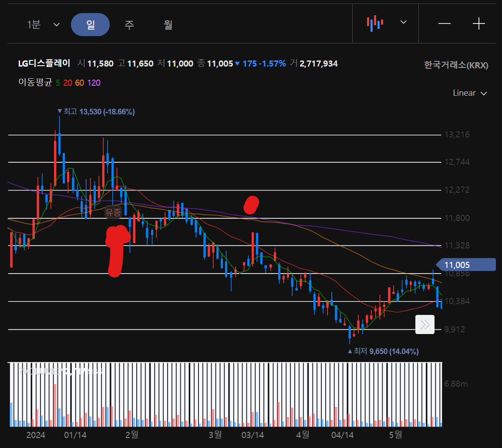Viewport: 502px width, 448px height.
Task: Switch to the 월 monthly tab
Action: click(168, 24)
